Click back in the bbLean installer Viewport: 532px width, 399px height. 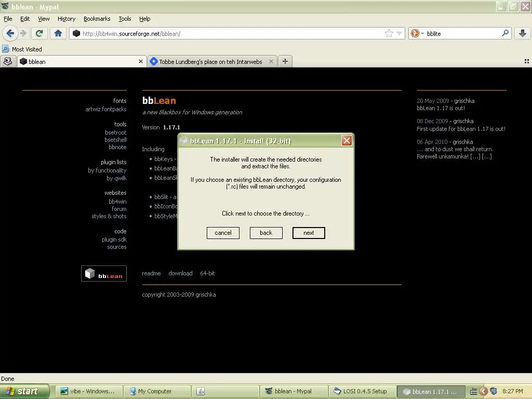click(266, 233)
